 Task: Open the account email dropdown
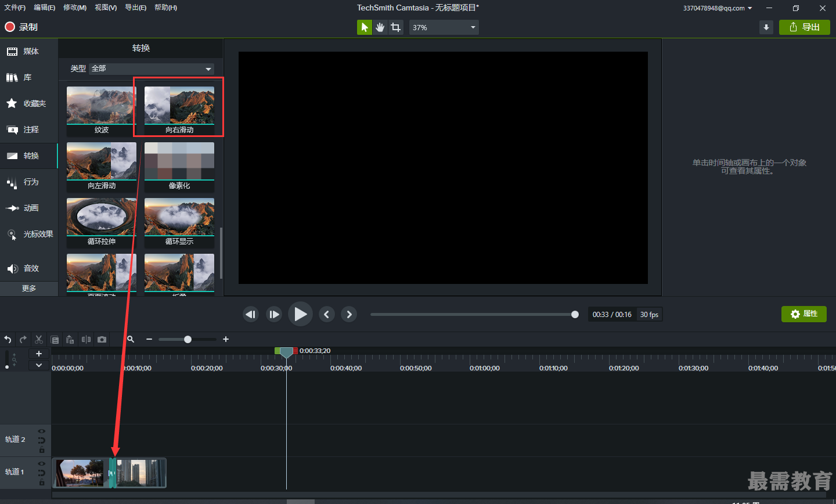718,8
